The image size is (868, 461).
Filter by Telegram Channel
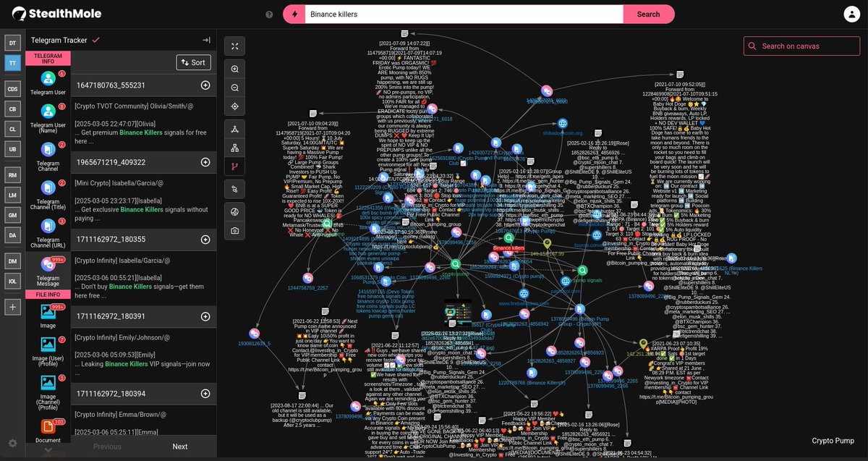point(48,158)
